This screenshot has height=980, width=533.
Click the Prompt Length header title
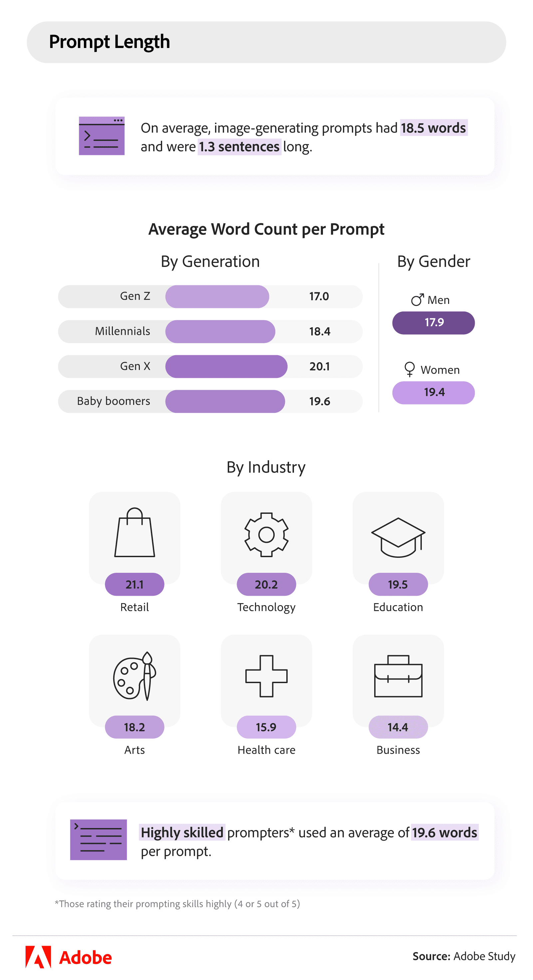pos(110,42)
